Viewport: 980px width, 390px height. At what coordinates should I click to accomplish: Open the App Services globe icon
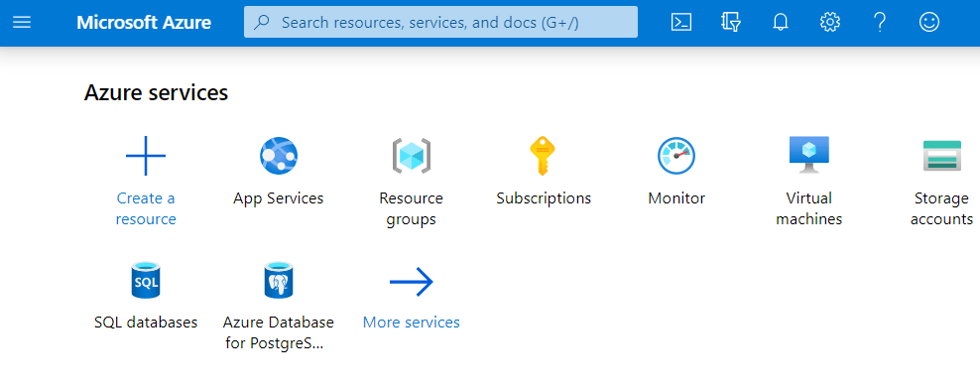click(279, 156)
